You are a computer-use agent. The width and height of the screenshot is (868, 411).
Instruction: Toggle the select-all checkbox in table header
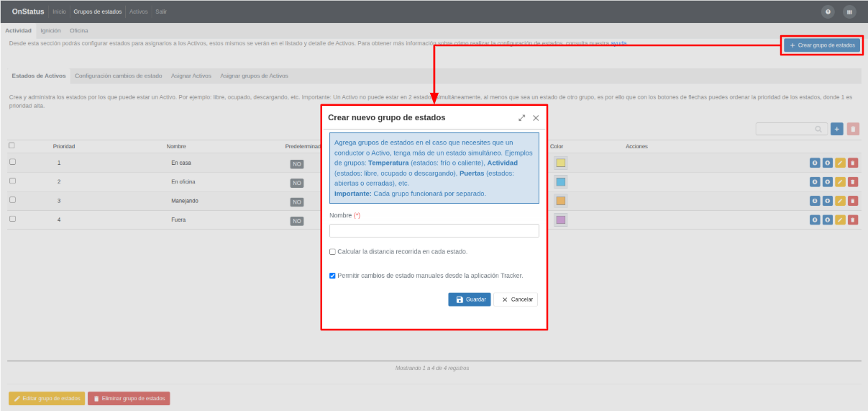pos(12,145)
